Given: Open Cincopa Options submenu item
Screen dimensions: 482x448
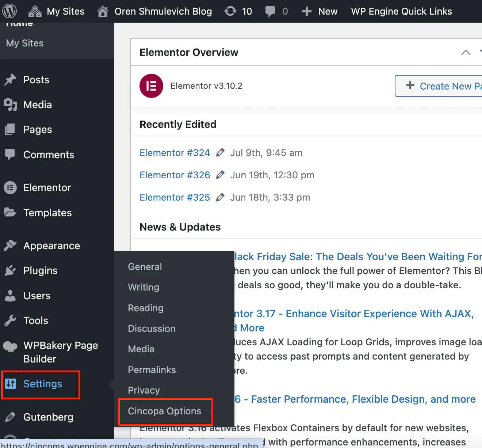Looking at the screenshot, I should pyautogui.click(x=164, y=411).
